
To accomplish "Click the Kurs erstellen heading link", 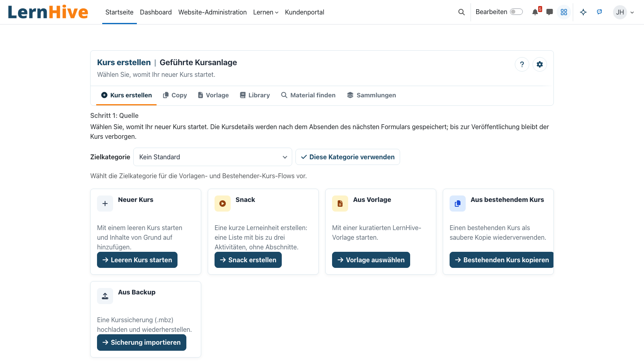I will 124,62.
